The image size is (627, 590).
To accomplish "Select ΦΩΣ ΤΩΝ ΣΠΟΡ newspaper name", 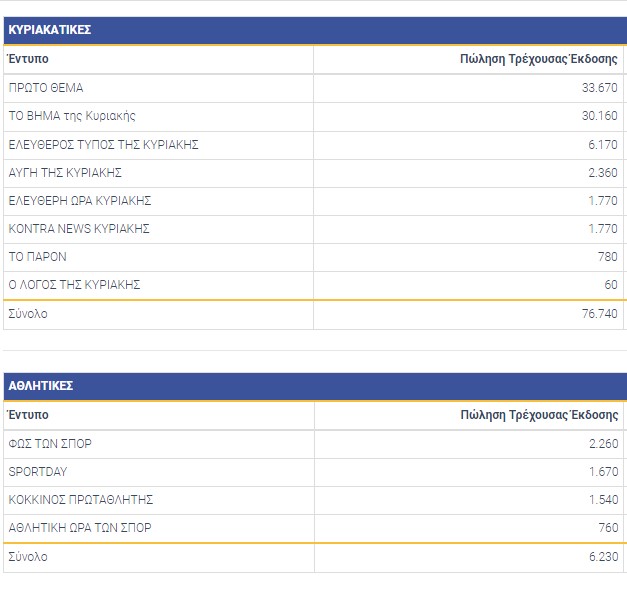I will point(50,444).
